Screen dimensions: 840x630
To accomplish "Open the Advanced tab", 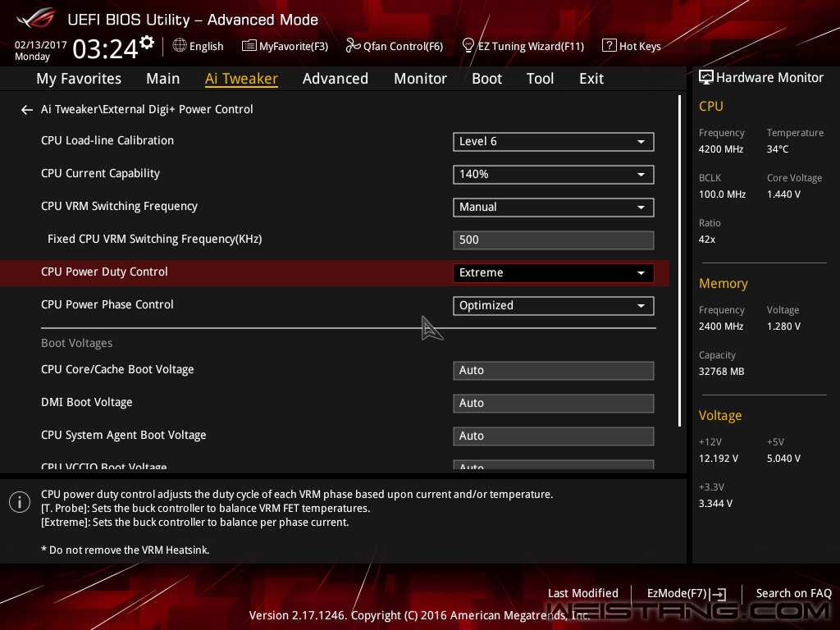I will click(336, 79).
